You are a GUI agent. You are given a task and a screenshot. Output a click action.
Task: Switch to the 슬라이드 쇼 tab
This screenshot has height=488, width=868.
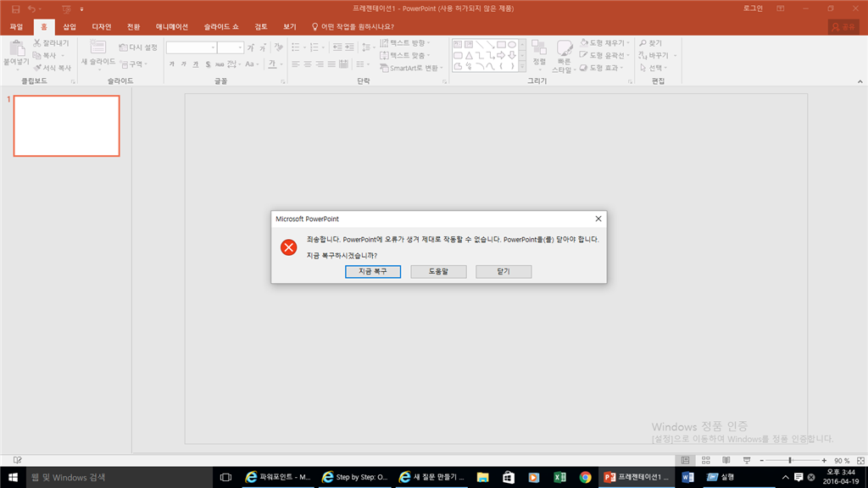pyautogui.click(x=221, y=26)
